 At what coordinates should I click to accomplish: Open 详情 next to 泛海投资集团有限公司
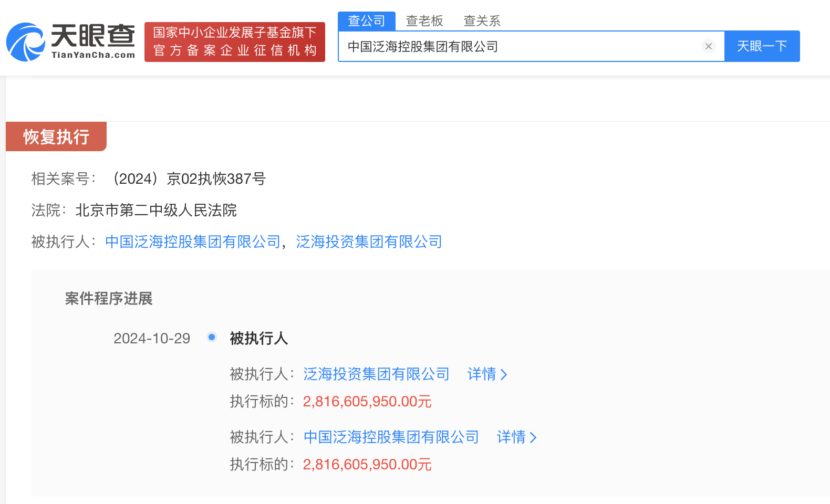coord(487,374)
